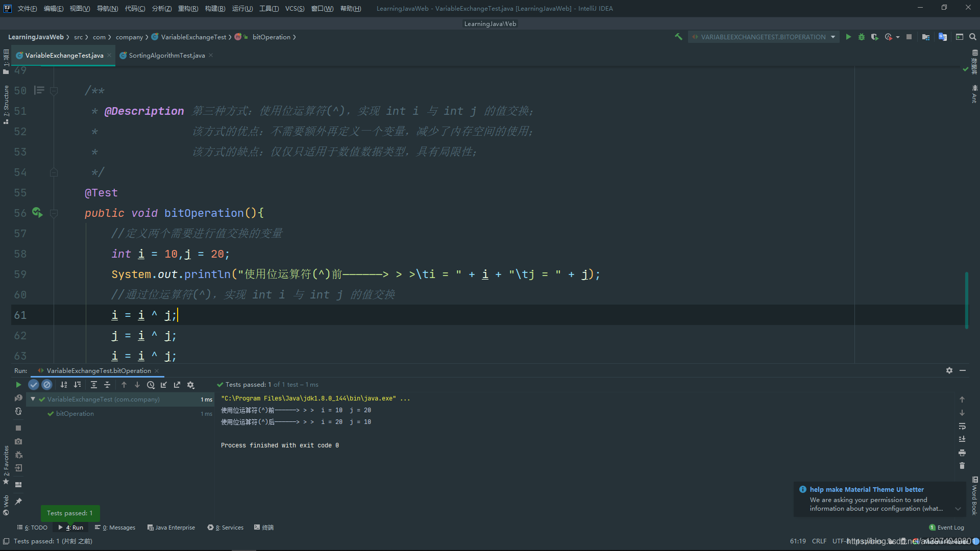980x551 pixels.
Task: Rerun tests in the Run panel
Action: tap(18, 385)
